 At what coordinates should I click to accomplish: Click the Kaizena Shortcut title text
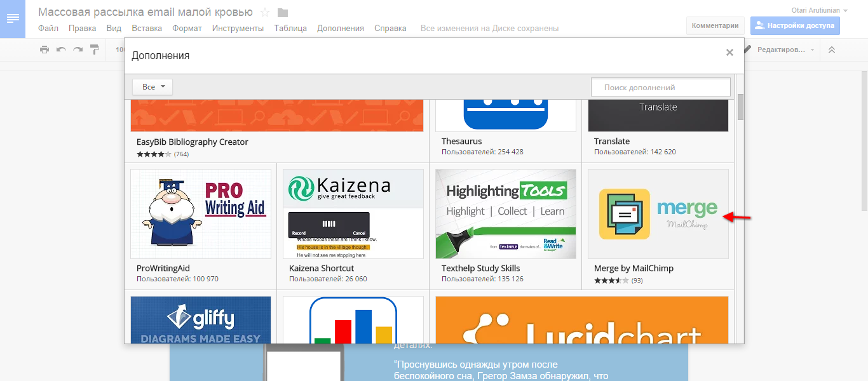pos(322,269)
